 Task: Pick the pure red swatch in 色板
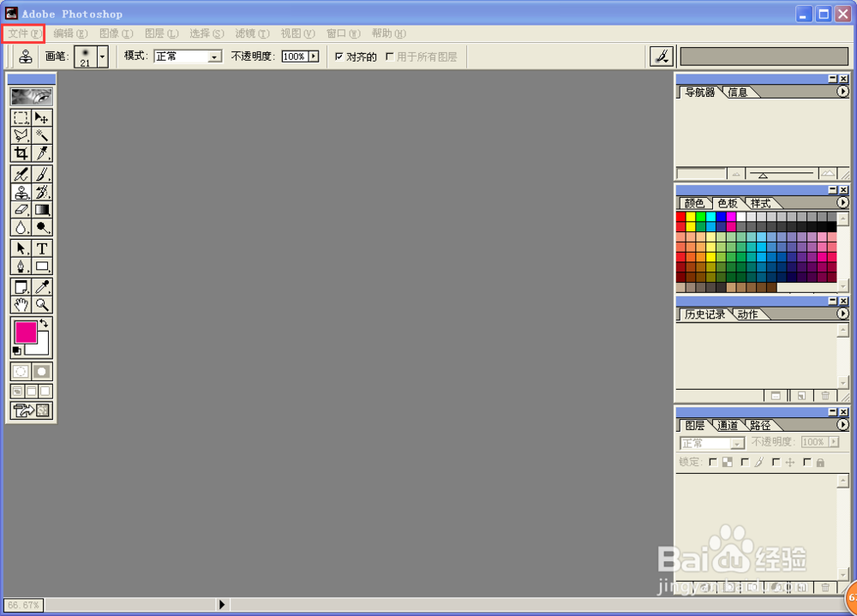pos(681,217)
